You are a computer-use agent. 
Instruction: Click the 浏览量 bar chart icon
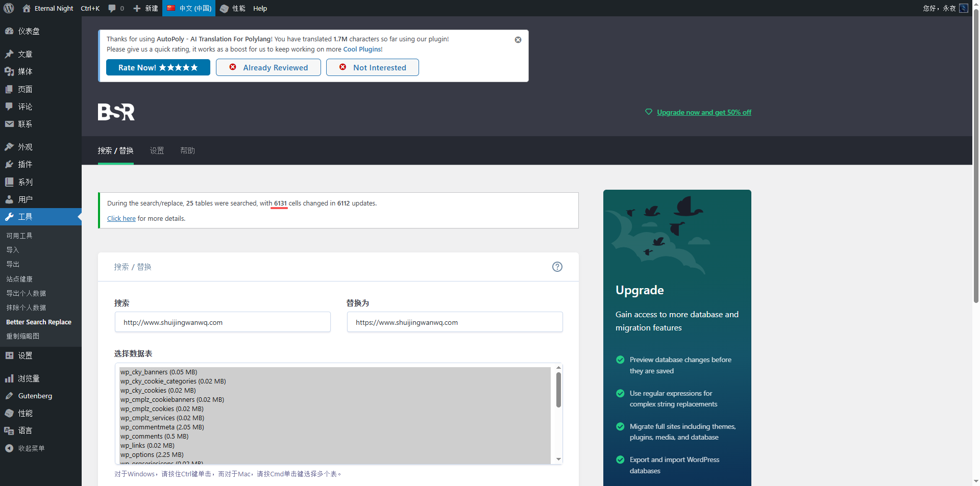point(9,378)
